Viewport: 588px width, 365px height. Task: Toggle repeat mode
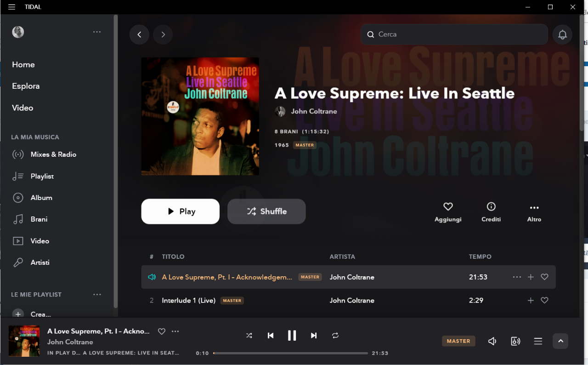[x=335, y=336]
